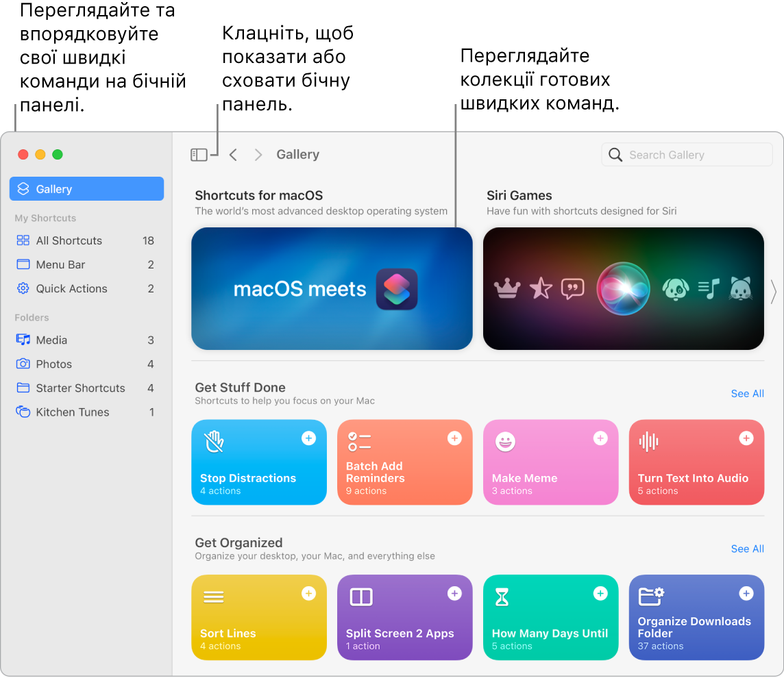The height and width of the screenshot is (678, 784).
Task: Advance the gallery carousel with right chevron
Action: (774, 291)
